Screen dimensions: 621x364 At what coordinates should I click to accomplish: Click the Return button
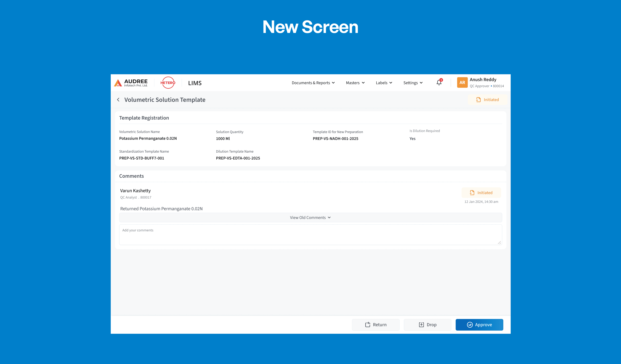point(376,325)
